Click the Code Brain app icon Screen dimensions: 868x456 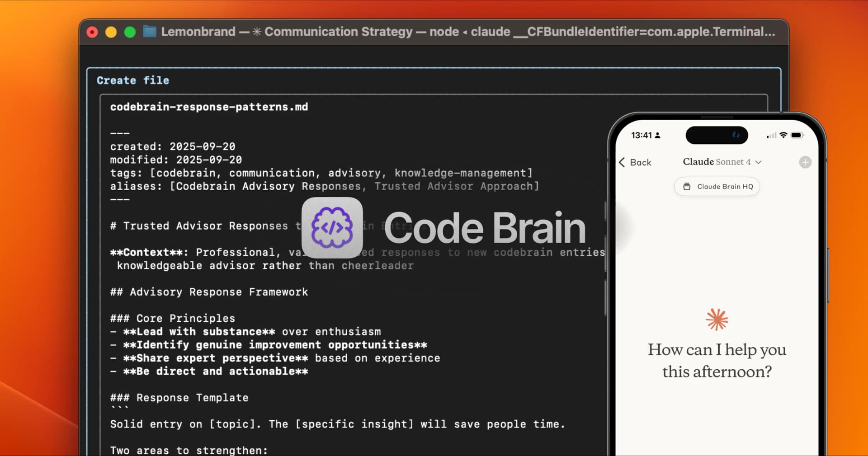point(332,228)
